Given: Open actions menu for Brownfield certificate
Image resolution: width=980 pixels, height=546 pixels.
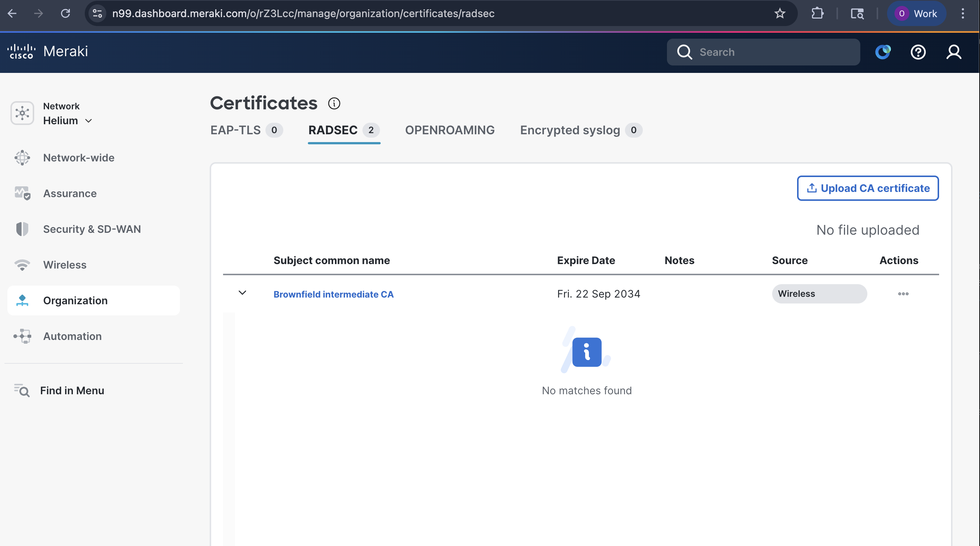Looking at the screenshot, I should coord(903,294).
